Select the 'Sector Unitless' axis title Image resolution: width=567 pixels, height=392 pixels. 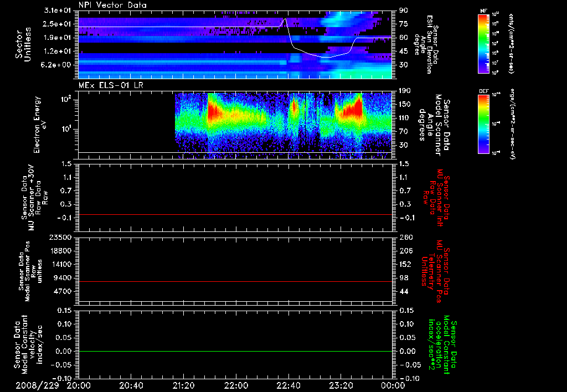click(23, 44)
